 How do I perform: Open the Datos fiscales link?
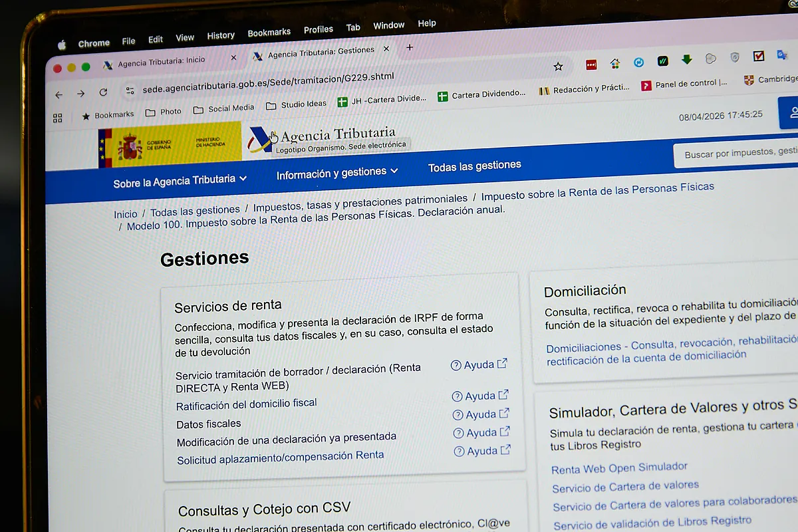pos(209,424)
